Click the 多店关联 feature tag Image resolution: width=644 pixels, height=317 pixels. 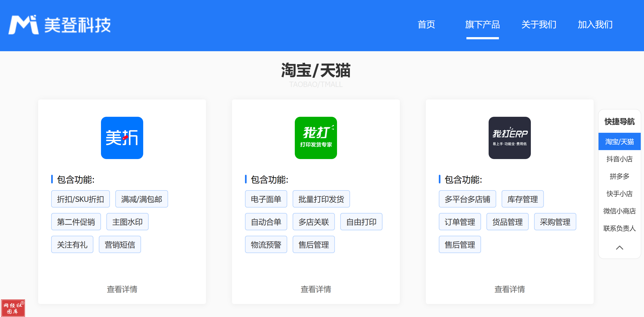[x=314, y=222]
